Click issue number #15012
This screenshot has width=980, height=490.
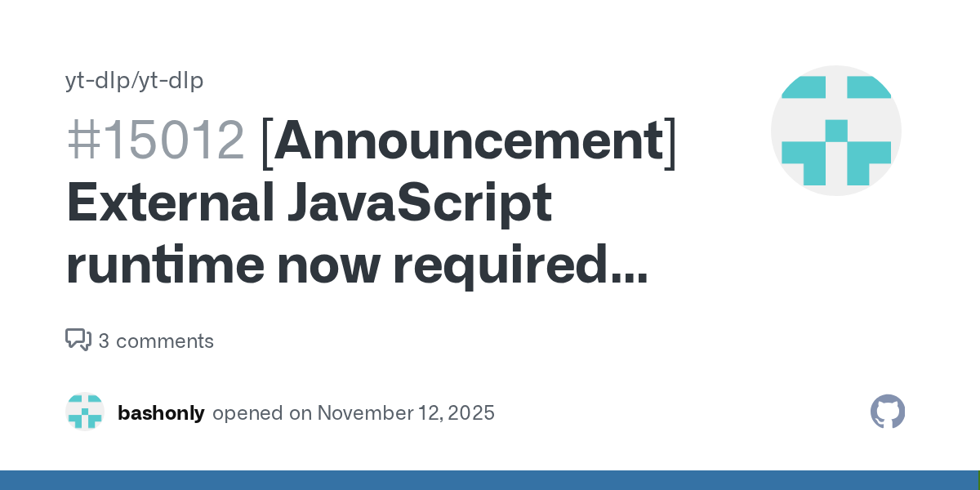[155, 140]
